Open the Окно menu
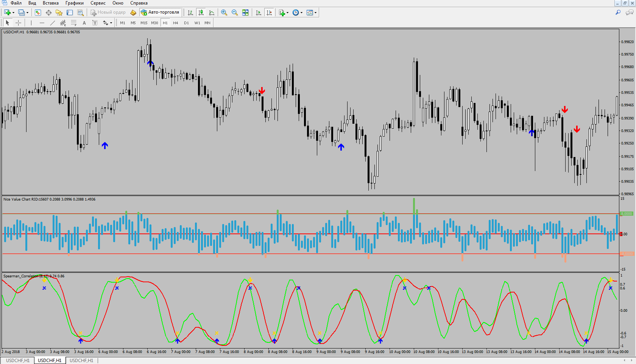This screenshot has width=636, height=364. coord(118,3)
